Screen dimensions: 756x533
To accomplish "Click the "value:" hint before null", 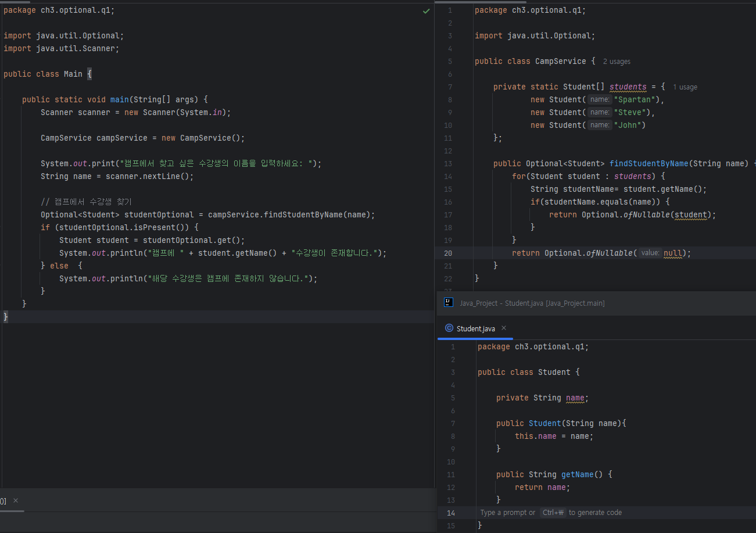I will point(650,253).
